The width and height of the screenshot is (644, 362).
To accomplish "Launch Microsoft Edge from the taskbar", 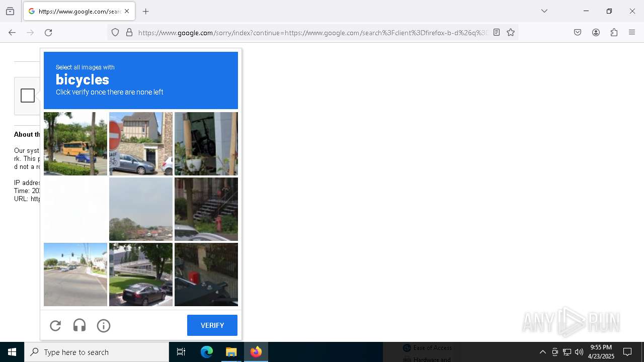I will 207,352.
